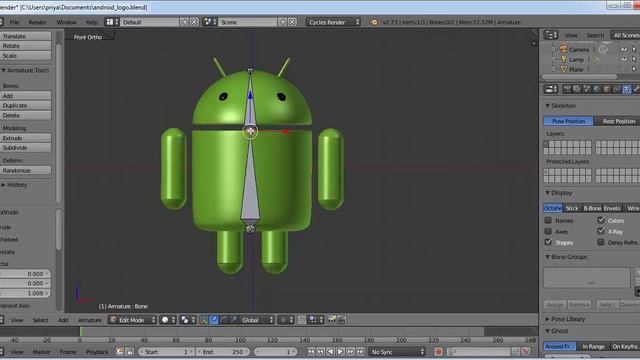Click the Lamp object icon in outliner
The width and height of the screenshot is (640, 360).
pyautogui.click(x=564, y=59)
